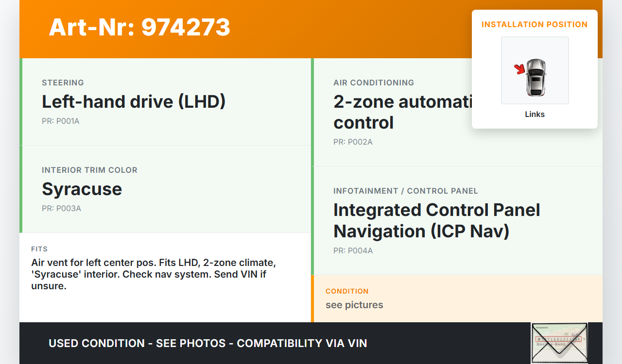The width and height of the screenshot is (622, 364).
Task: Select Integrated Control Panel Navigation text
Action: coord(436,220)
